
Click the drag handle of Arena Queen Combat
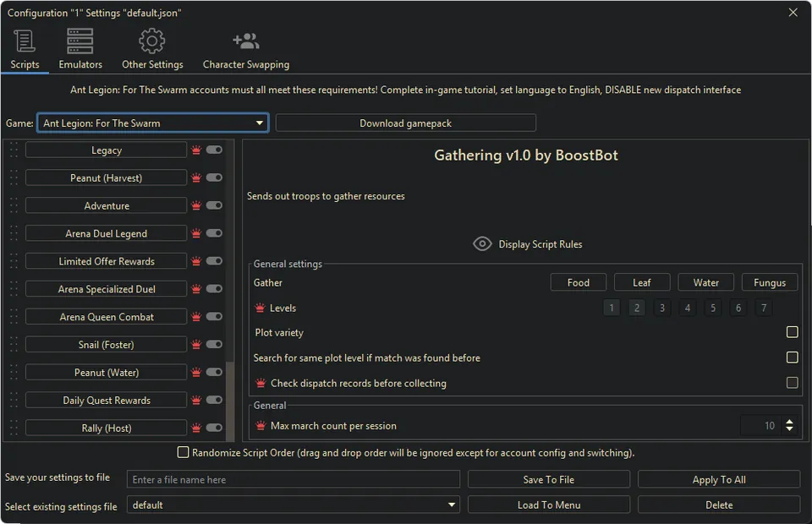(14, 317)
